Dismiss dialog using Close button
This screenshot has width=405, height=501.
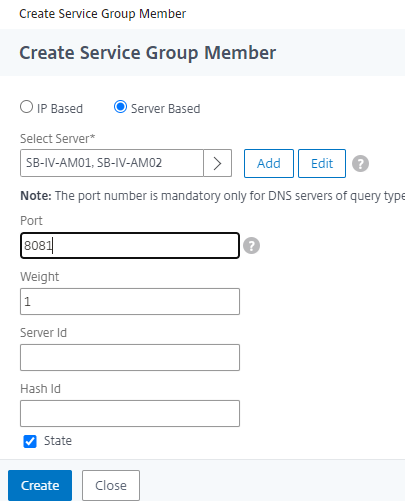coord(111,485)
